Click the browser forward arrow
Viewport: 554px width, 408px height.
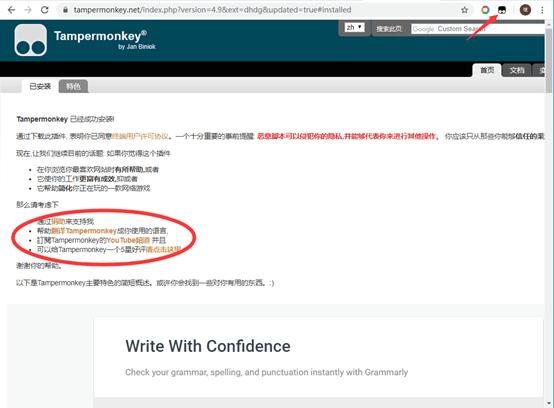(x=28, y=10)
